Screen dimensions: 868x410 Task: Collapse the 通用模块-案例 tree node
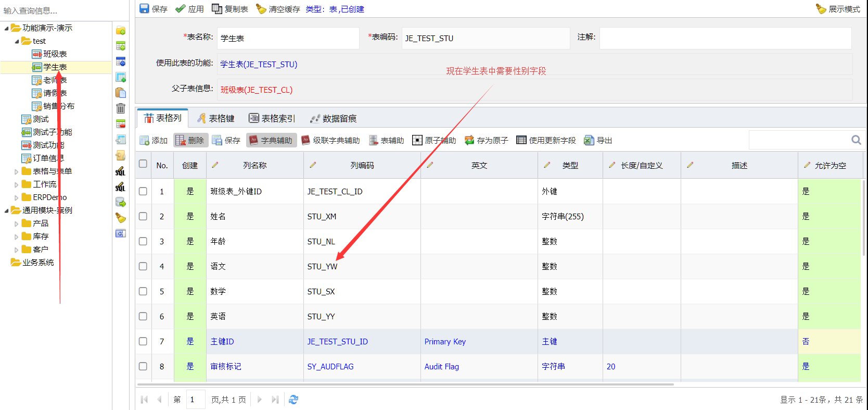point(6,210)
